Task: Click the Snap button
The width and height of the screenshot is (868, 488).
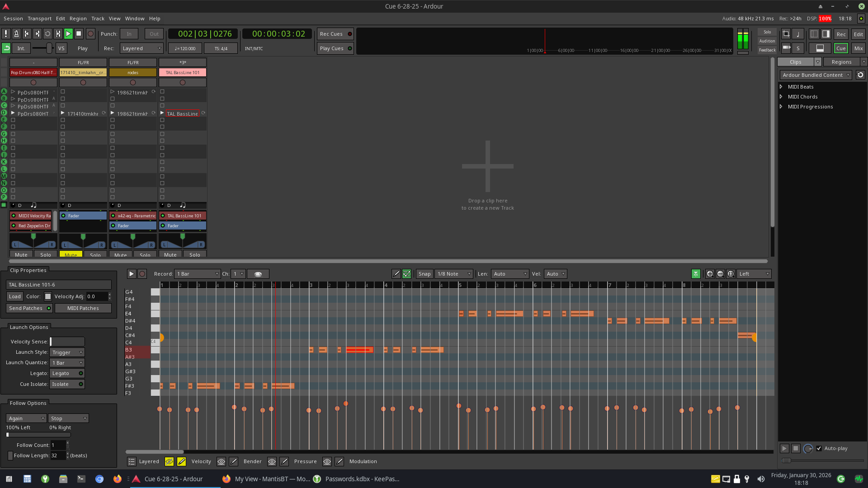Action: point(424,274)
